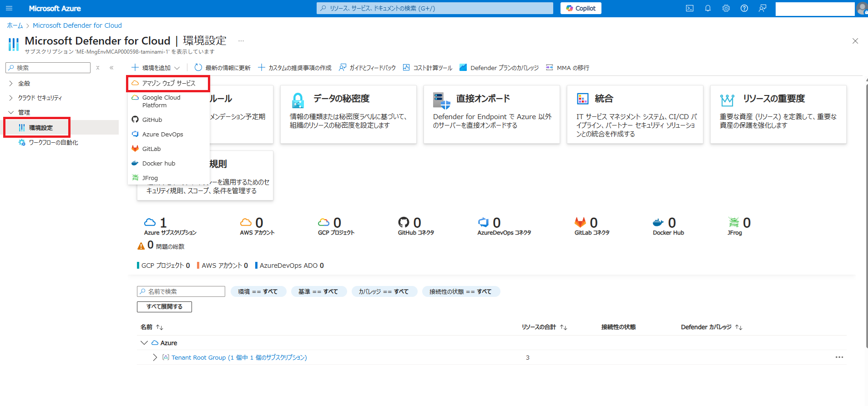Expand the 全般 section
Screen dimensions: 868x406
coord(11,83)
